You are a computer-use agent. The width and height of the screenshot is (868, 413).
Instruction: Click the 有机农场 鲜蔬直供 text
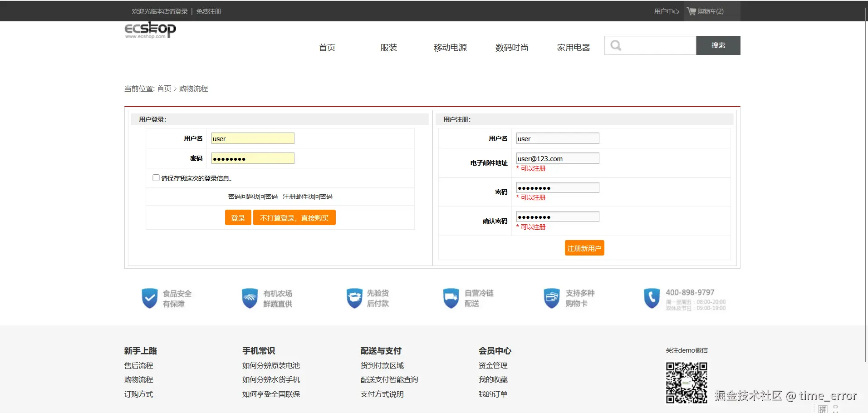[x=278, y=299]
